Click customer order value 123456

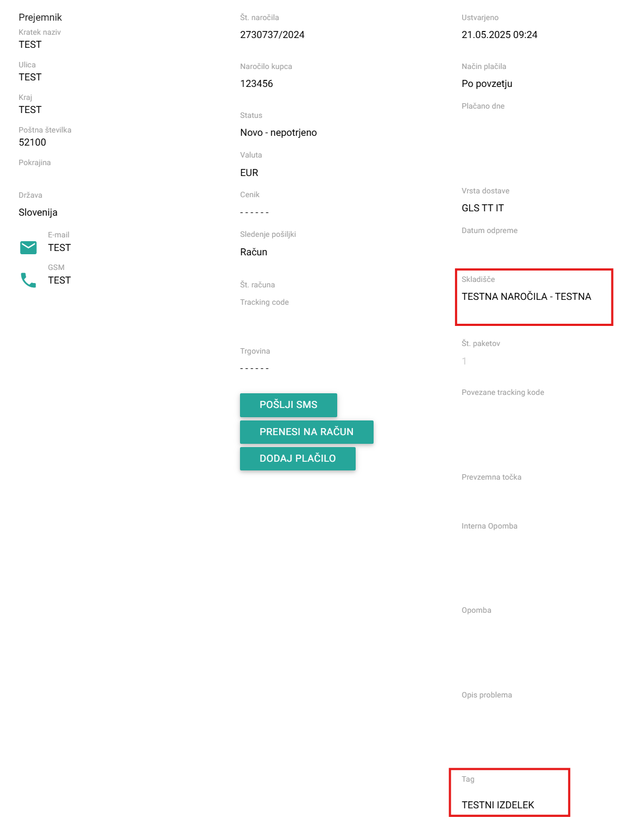tap(256, 84)
